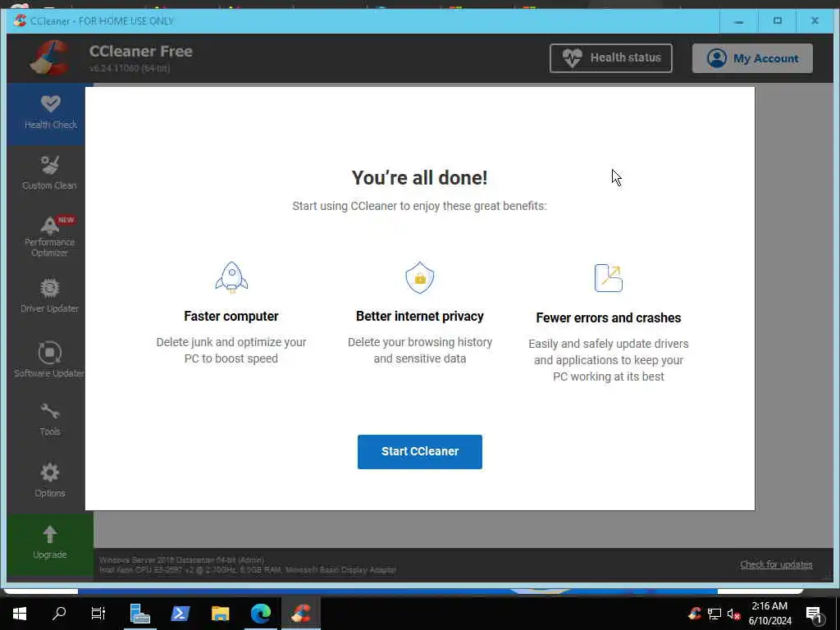Click the "Fewer errors and crashes" heading

tap(609, 317)
